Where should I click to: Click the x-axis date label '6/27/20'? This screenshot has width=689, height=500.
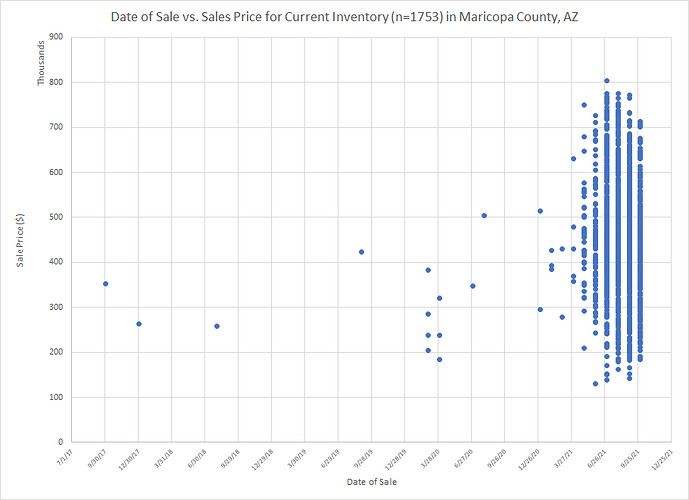[464, 458]
